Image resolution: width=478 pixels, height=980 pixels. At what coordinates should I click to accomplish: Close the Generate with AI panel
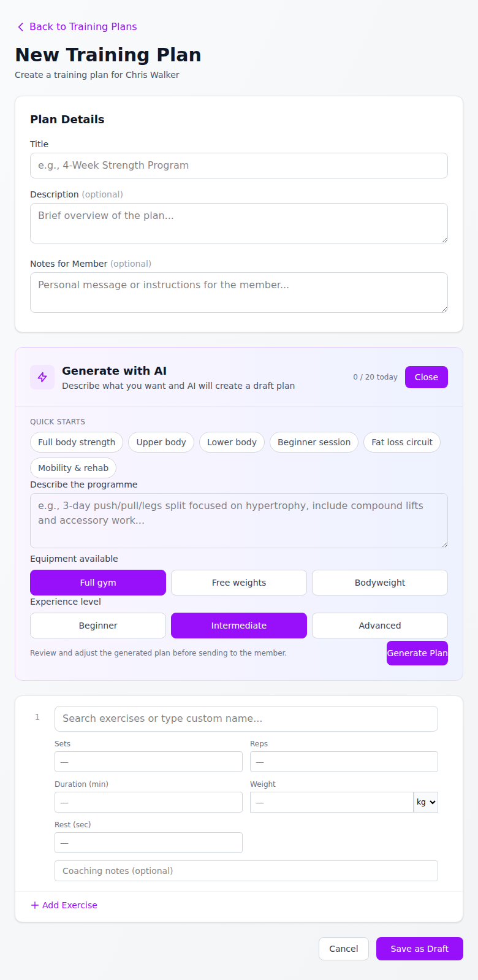pos(426,377)
